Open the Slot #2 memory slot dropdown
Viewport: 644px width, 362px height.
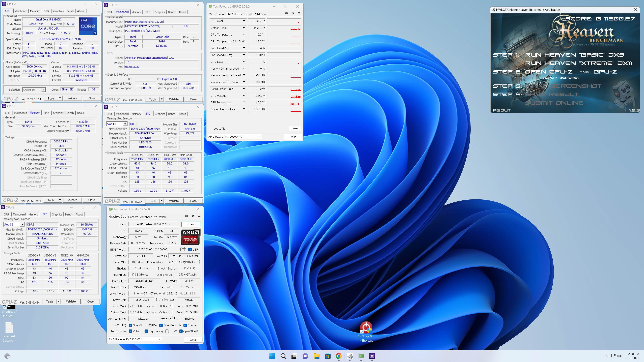tap(14, 225)
